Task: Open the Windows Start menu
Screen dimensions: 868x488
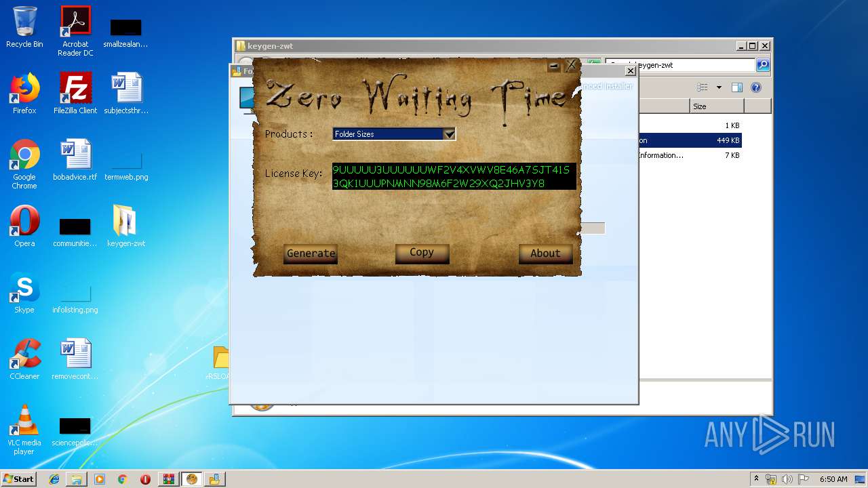Action: (x=18, y=479)
